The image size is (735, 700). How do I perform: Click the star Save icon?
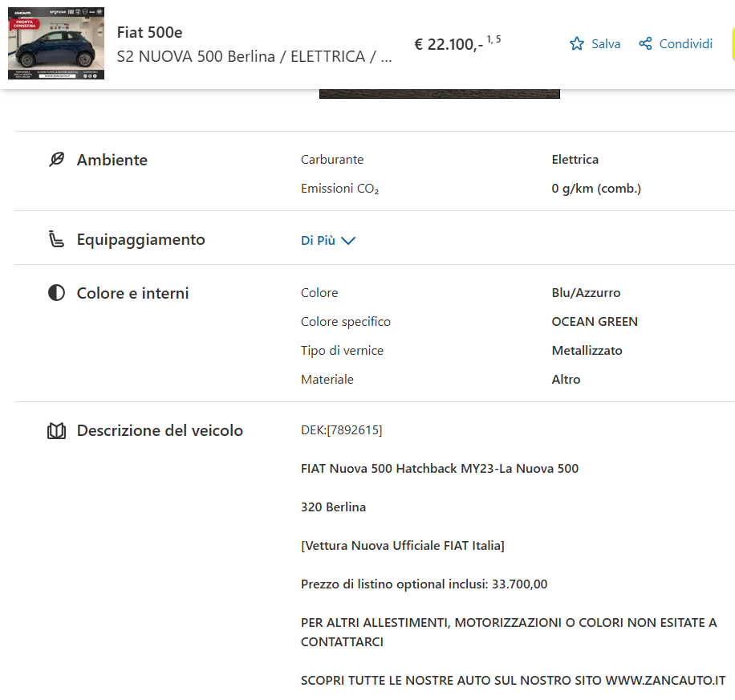(x=577, y=43)
